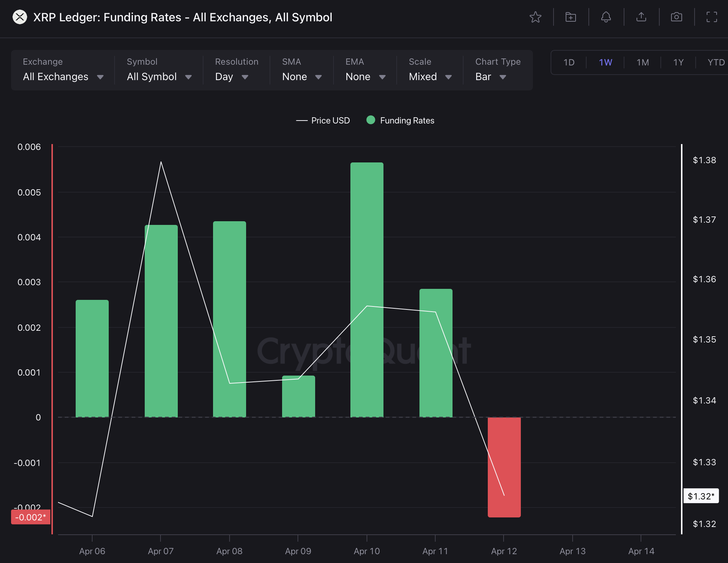The width and height of the screenshot is (728, 563).
Task: Click the star icon to favorite this chart
Action: [536, 17]
